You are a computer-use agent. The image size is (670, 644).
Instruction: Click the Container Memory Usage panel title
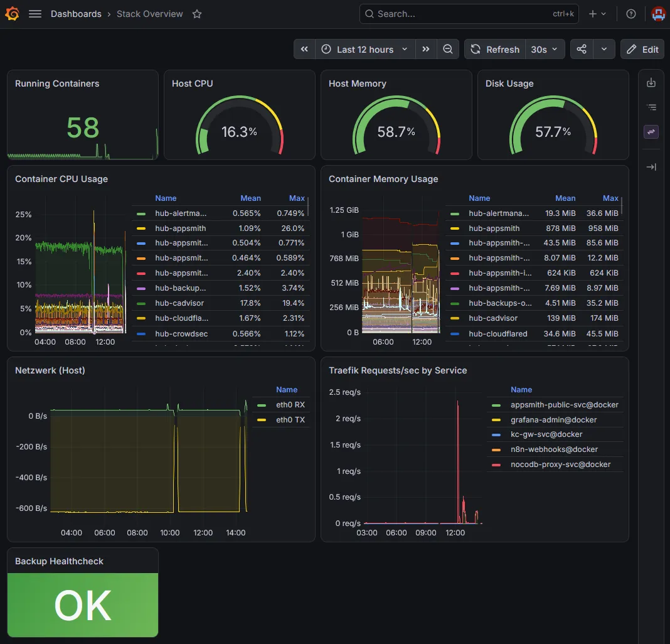click(383, 179)
